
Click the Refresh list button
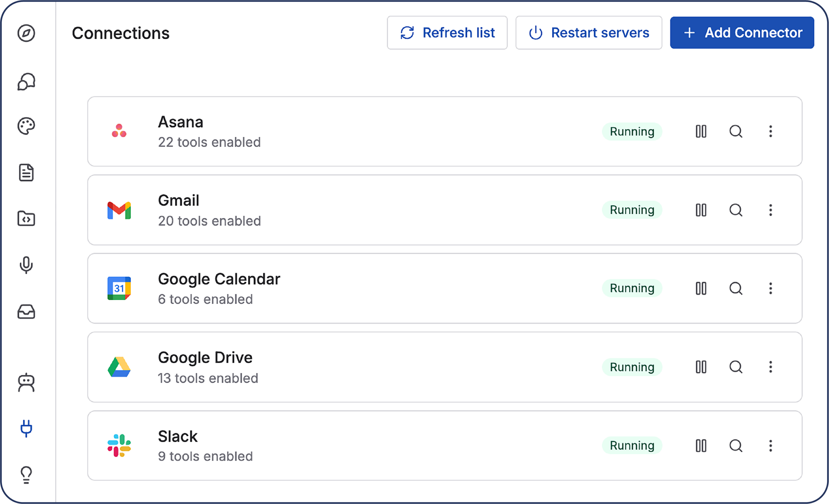click(x=447, y=33)
